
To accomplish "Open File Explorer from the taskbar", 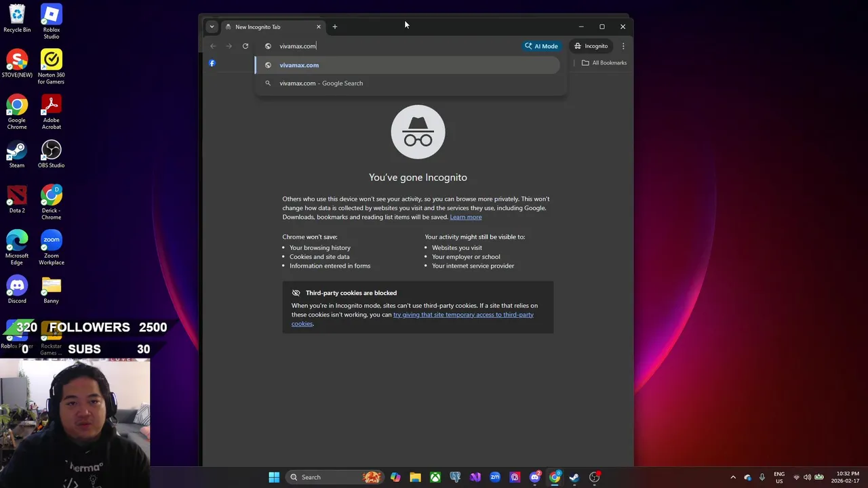I will coord(415,477).
